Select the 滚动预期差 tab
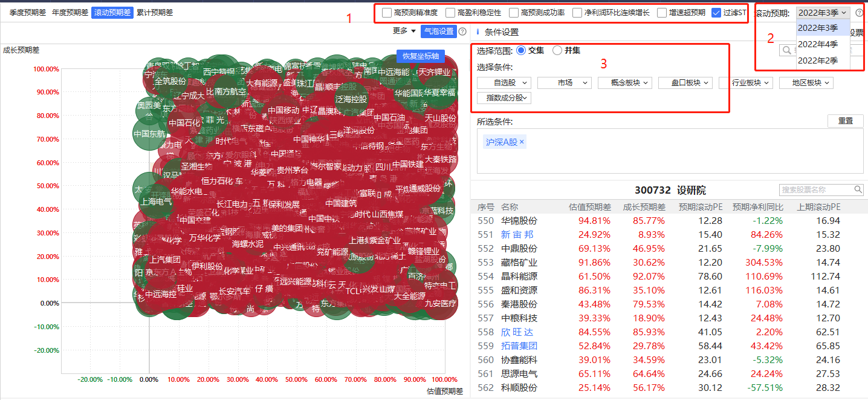This screenshot has width=868, height=400. pos(112,13)
